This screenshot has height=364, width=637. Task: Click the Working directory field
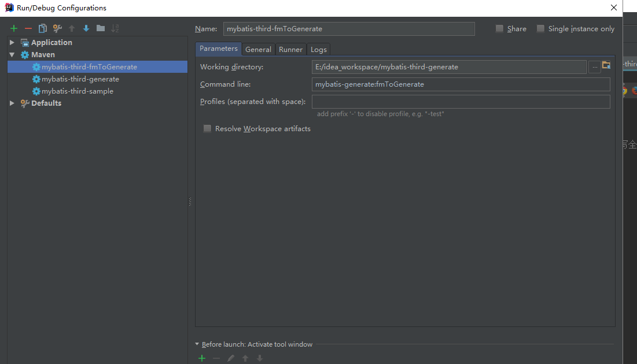[449, 67]
